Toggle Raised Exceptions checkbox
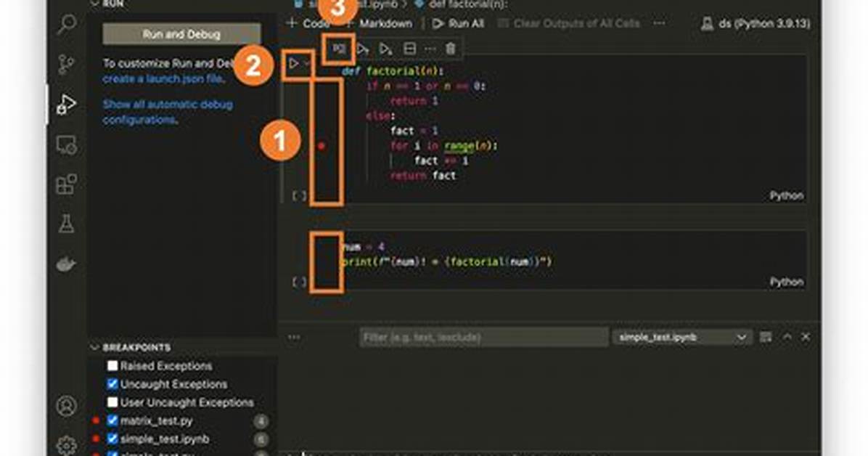 112,366
